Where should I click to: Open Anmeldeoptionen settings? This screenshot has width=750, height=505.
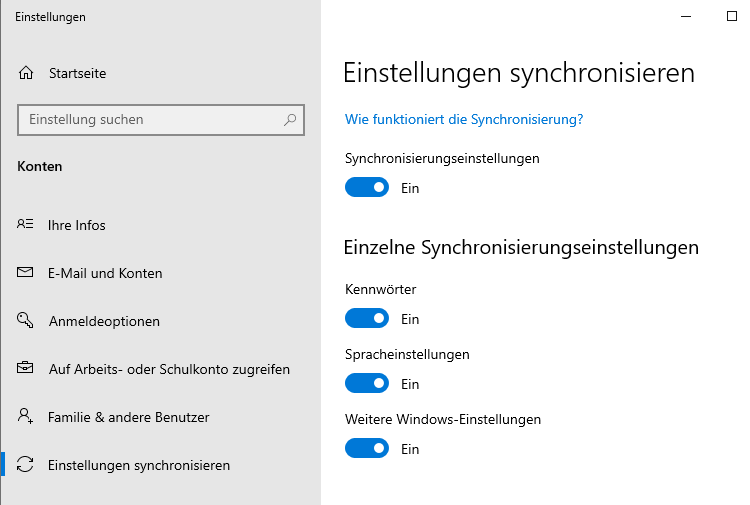pos(104,321)
